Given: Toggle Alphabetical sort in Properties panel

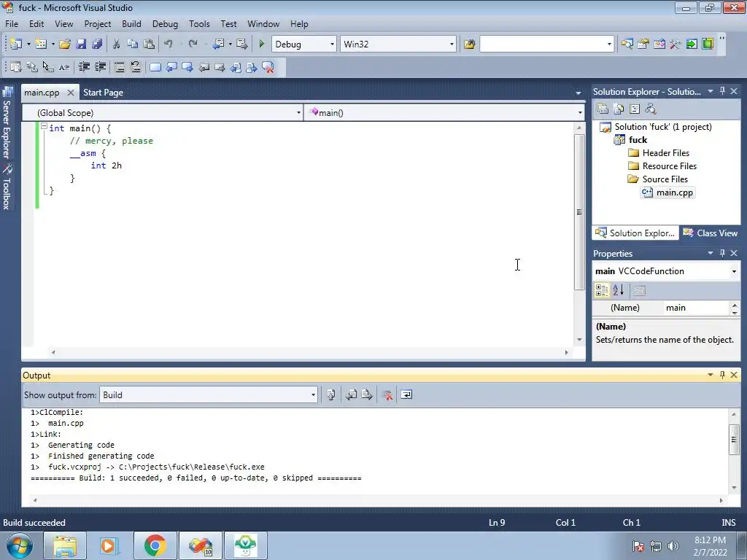Looking at the screenshot, I should click(x=619, y=290).
